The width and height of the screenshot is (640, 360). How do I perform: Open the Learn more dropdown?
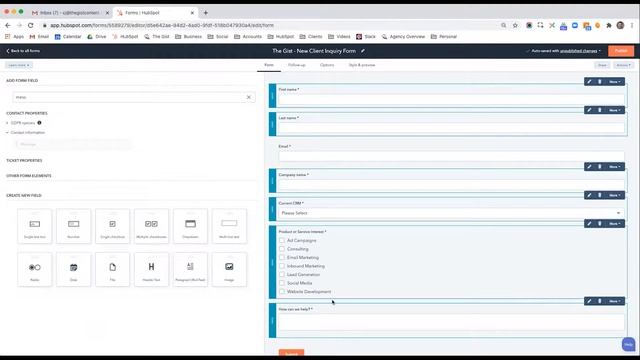point(19,65)
